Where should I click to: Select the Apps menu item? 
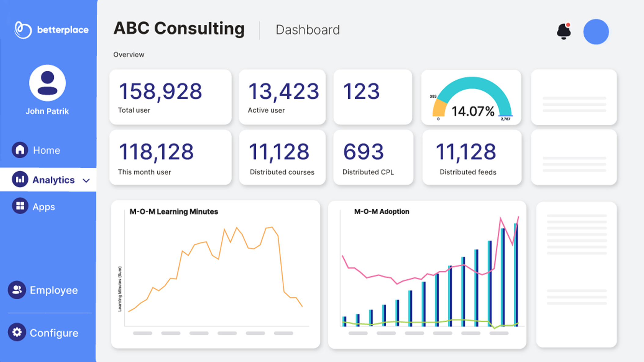pyautogui.click(x=44, y=207)
